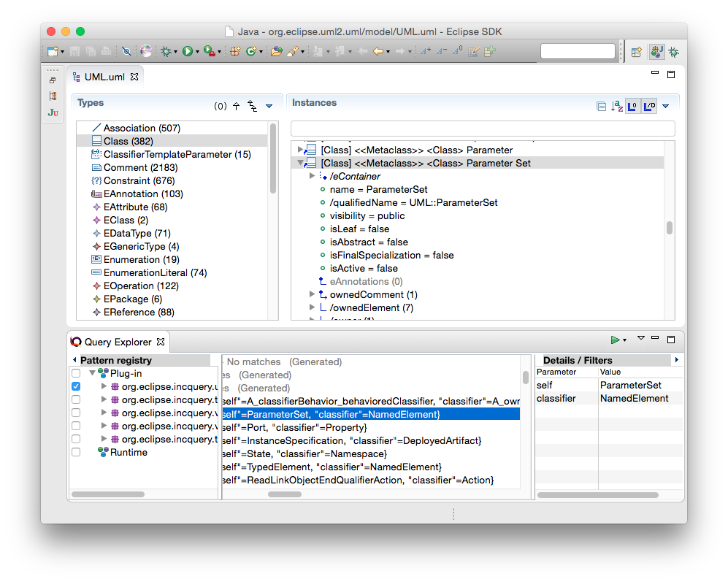Expand the /eContainer node
The image size is (728, 582).
[x=312, y=176]
